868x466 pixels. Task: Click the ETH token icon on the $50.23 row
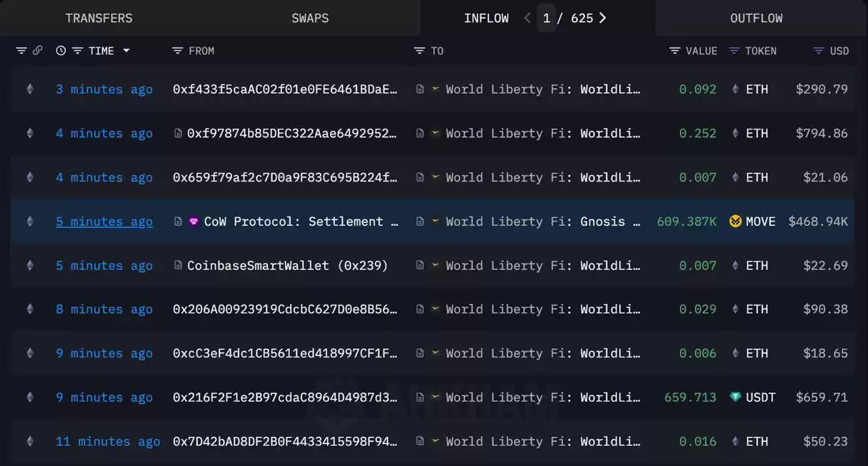(x=736, y=441)
